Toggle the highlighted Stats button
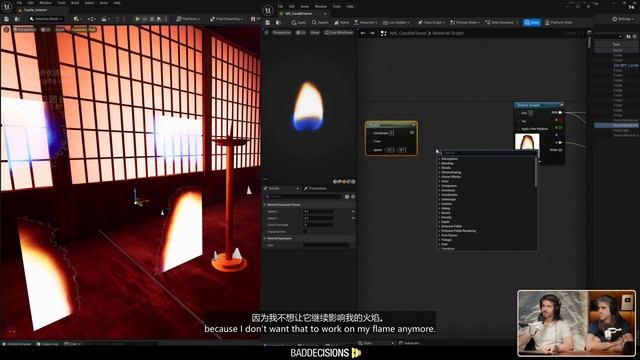This screenshot has height=360, width=640. 532,22
